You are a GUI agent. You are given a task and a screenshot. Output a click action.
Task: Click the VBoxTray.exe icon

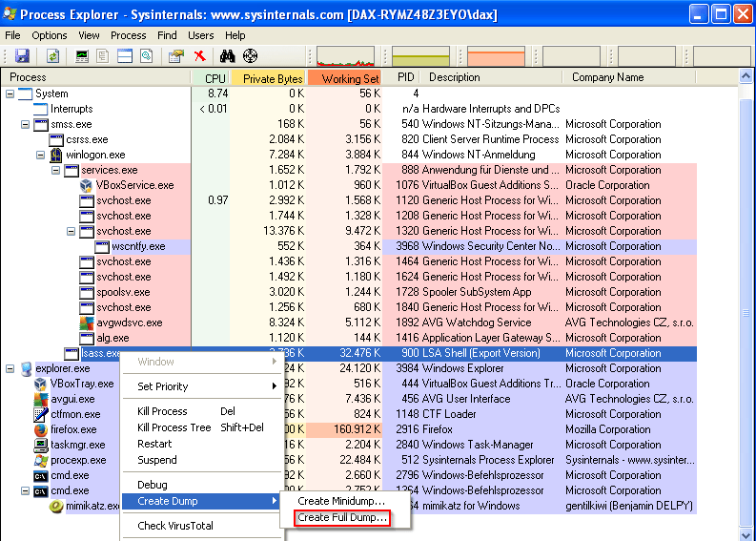[40, 385]
